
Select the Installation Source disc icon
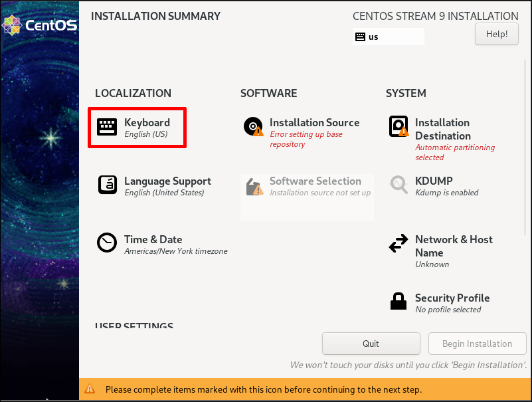coord(254,127)
